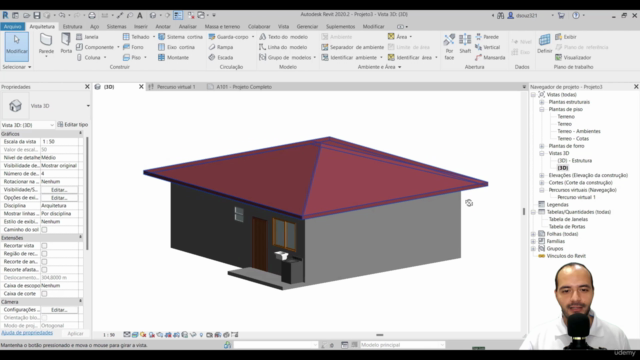Screen dimensions: 640x360
Task: Open the Vista 3D type selector dropdown
Action: 88,106
